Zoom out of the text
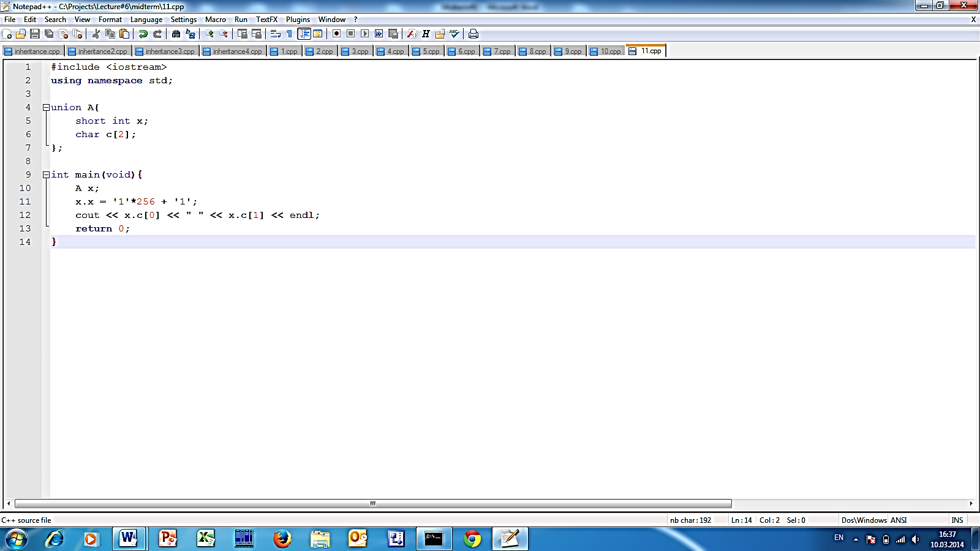This screenshot has height=551, width=980. [224, 34]
